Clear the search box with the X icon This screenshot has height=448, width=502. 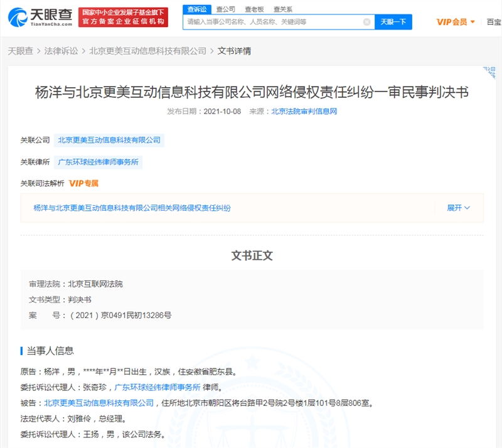pos(367,22)
